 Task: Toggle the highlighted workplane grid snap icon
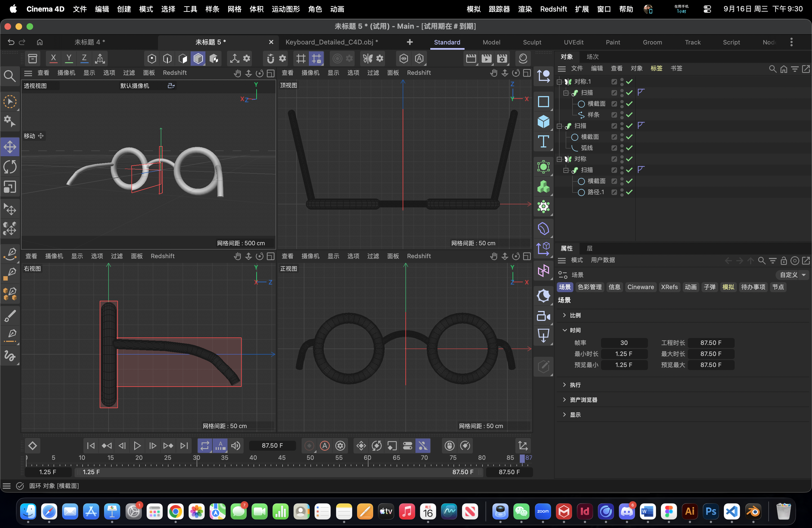tap(316, 59)
